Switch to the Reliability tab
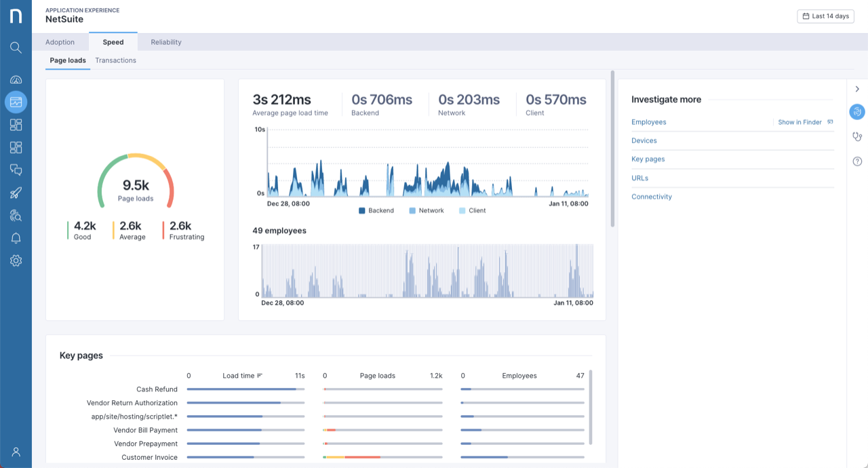Viewport: 868px width, 468px height. (x=166, y=42)
